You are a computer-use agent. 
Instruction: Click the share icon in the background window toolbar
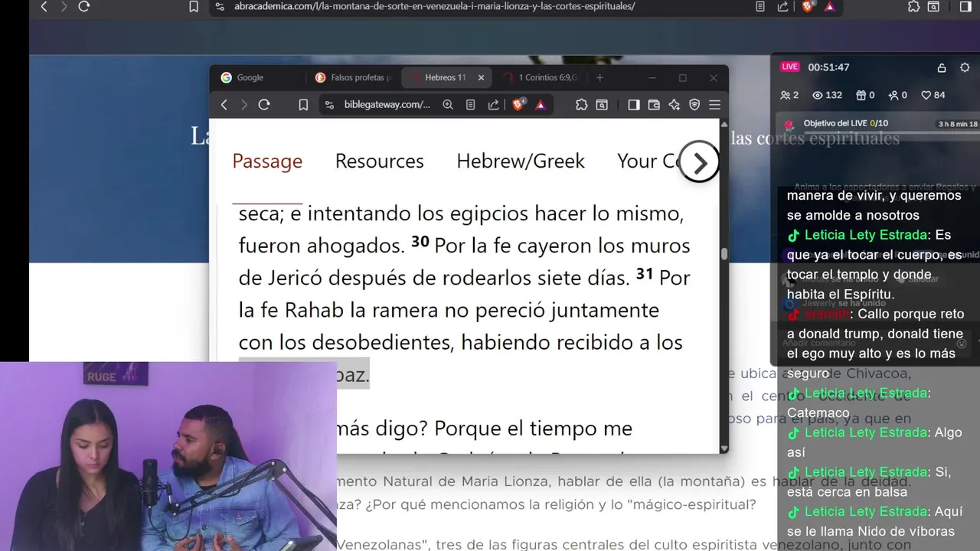pos(782,6)
